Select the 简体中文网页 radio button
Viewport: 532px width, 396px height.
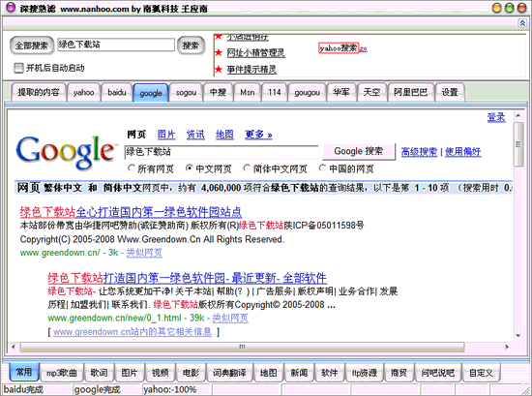point(247,168)
